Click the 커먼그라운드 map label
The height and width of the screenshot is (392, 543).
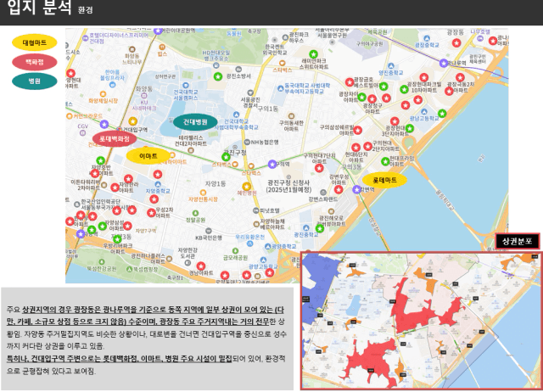click(x=87, y=116)
